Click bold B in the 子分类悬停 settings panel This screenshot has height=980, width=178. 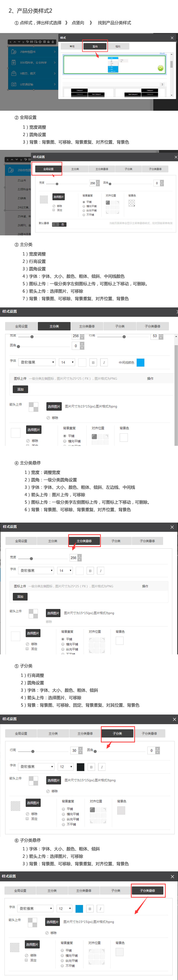[90, 909]
